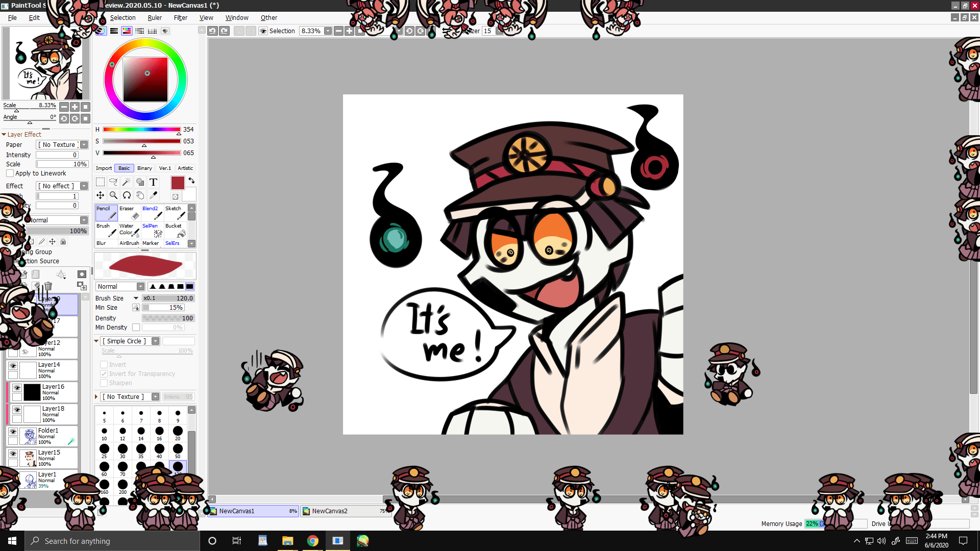This screenshot has width=980, height=551.
Task: Enable Apply to Linework checkbox
Action: click(x=10, y=173)
